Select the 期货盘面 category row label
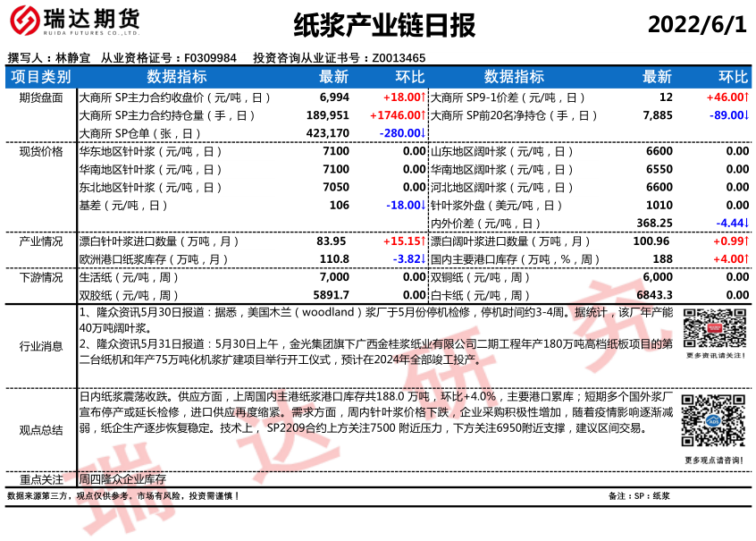The image size is (756, 541). click(41, 97)
